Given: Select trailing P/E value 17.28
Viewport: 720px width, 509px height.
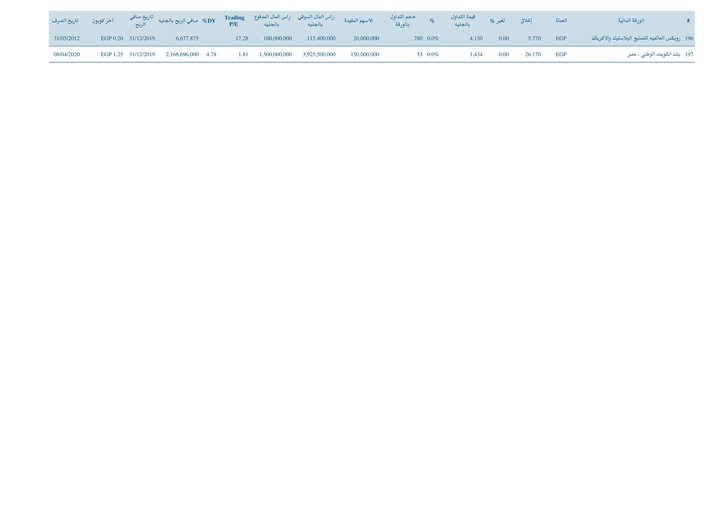Looking at the screenshot, I should pos(242,39).
